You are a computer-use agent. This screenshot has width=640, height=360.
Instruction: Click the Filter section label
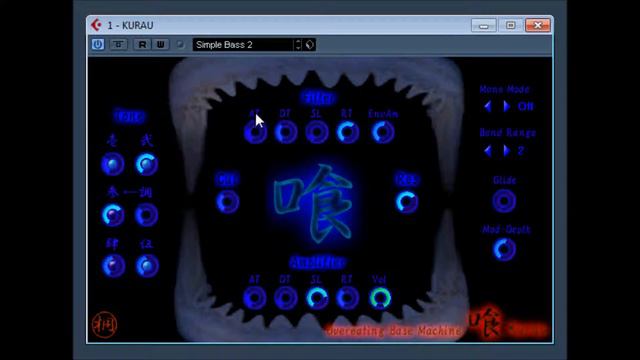point(318,98)
